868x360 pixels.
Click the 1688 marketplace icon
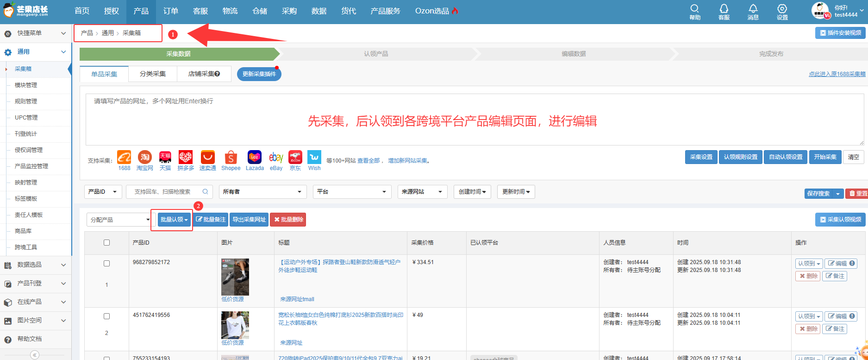click(124, 157)
